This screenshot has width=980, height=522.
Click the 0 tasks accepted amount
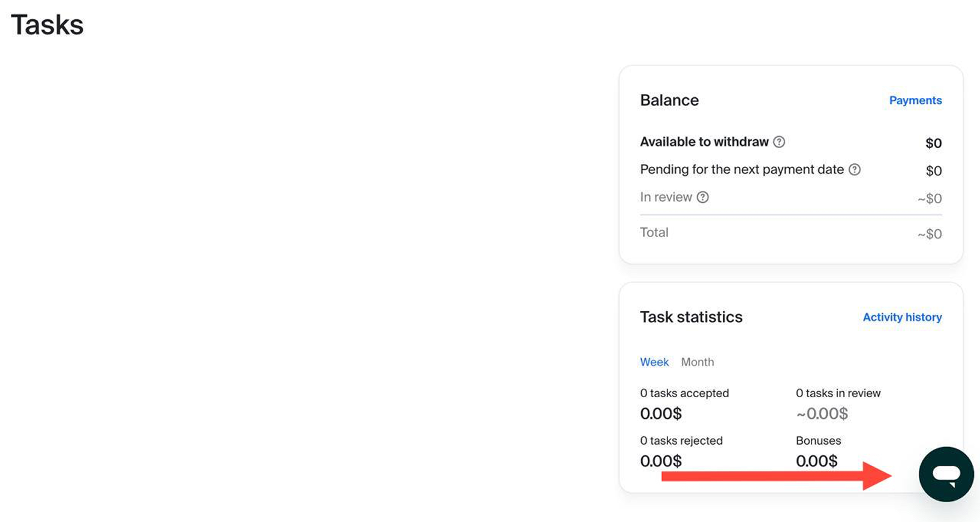[661, 413]
